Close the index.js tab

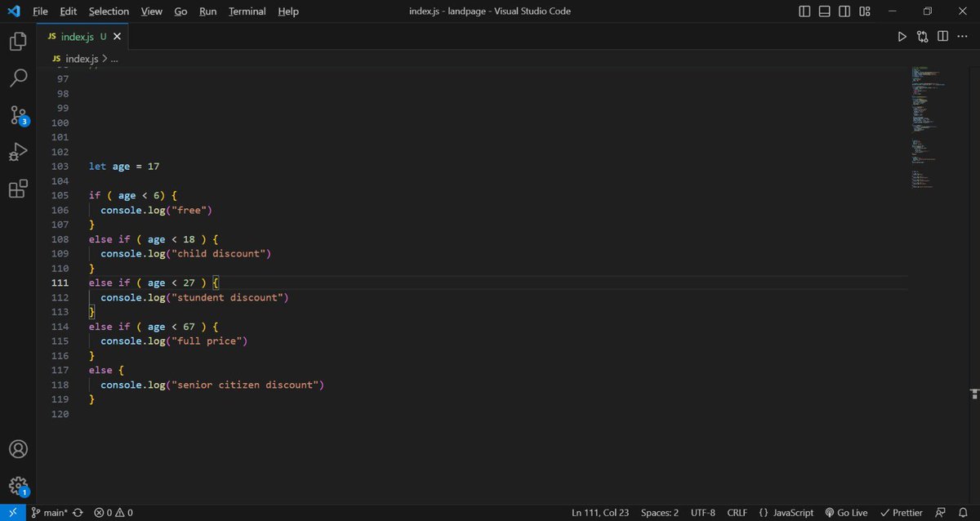[118, 37]
